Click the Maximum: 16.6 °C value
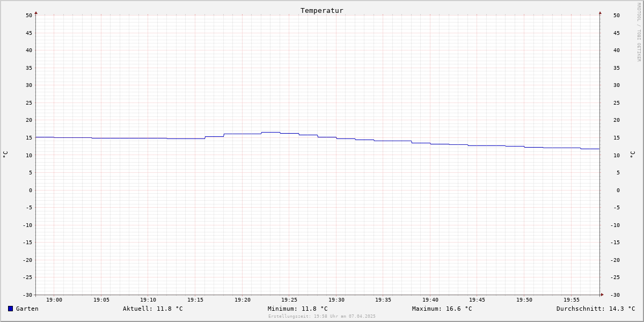 click(442, 309)
